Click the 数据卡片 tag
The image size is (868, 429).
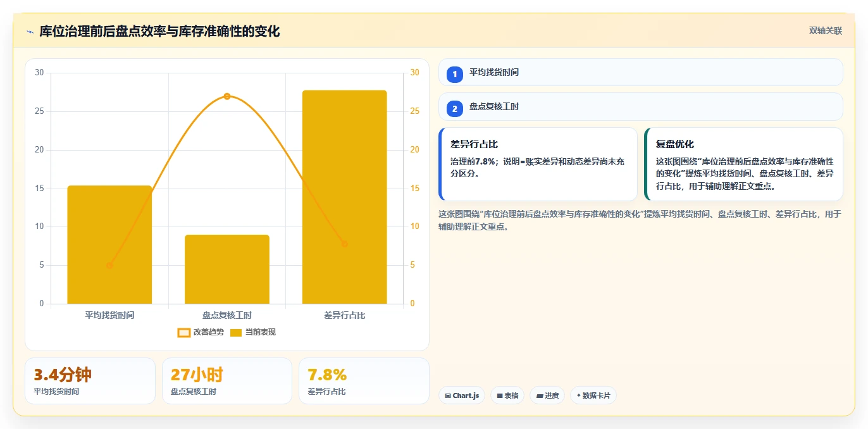[x=593, y=395]
